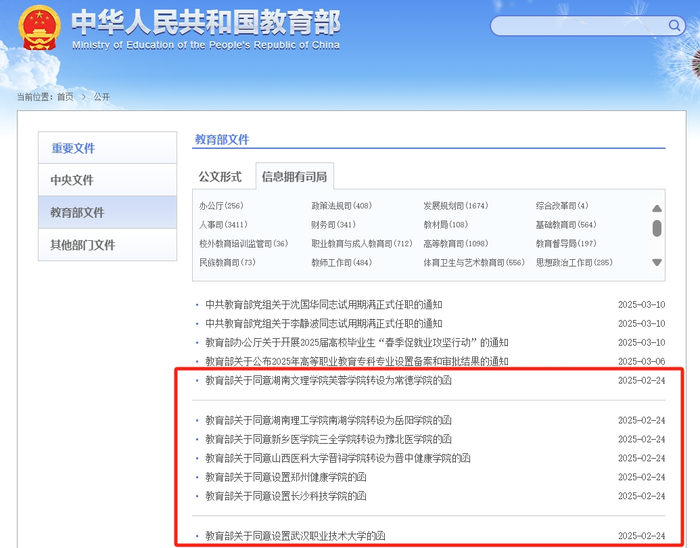The height and width of the screenshot is (548, 700).
Task: Open the 重要文件 sidebar section
Action: (108, 148)
